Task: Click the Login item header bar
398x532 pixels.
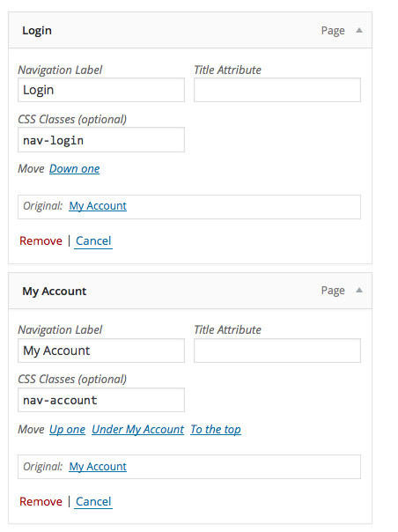Action: coord(190,30)
